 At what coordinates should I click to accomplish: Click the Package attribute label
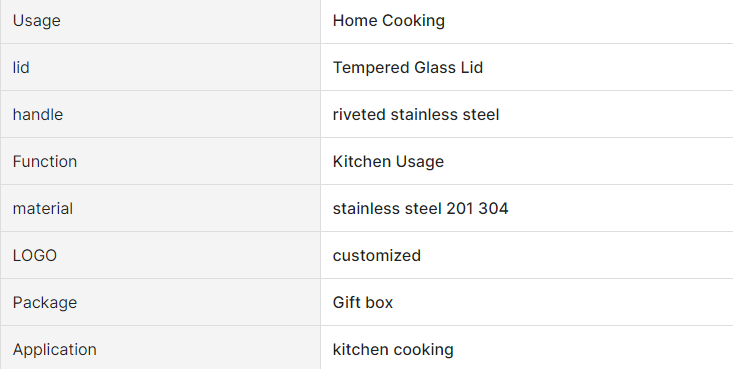45,303
